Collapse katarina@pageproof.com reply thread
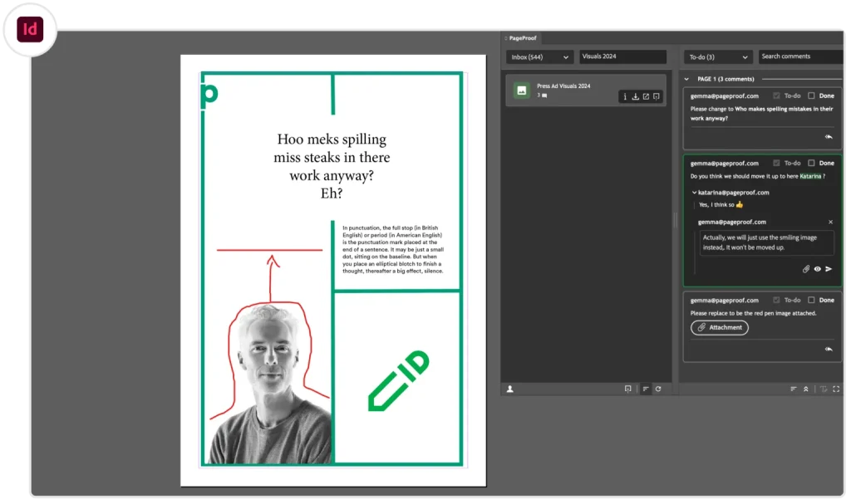The image size is (851, 504). point(694,193)
